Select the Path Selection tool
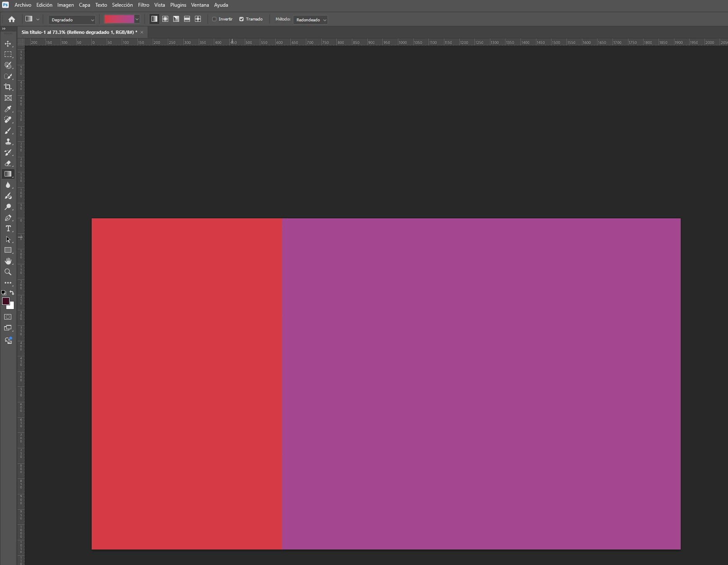Image resolution: width=728 pixels, height=565 pixels. coord(8,239)
